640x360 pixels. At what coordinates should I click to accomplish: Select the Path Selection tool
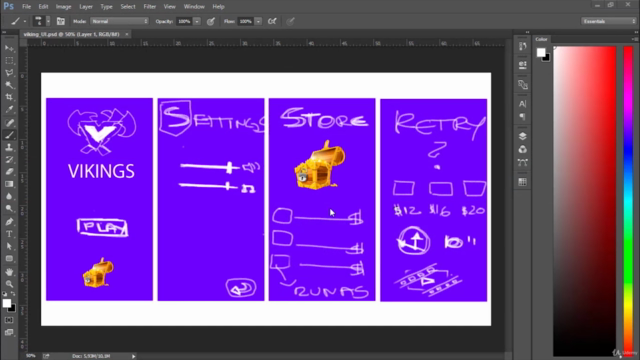click(x=9, y=247)
